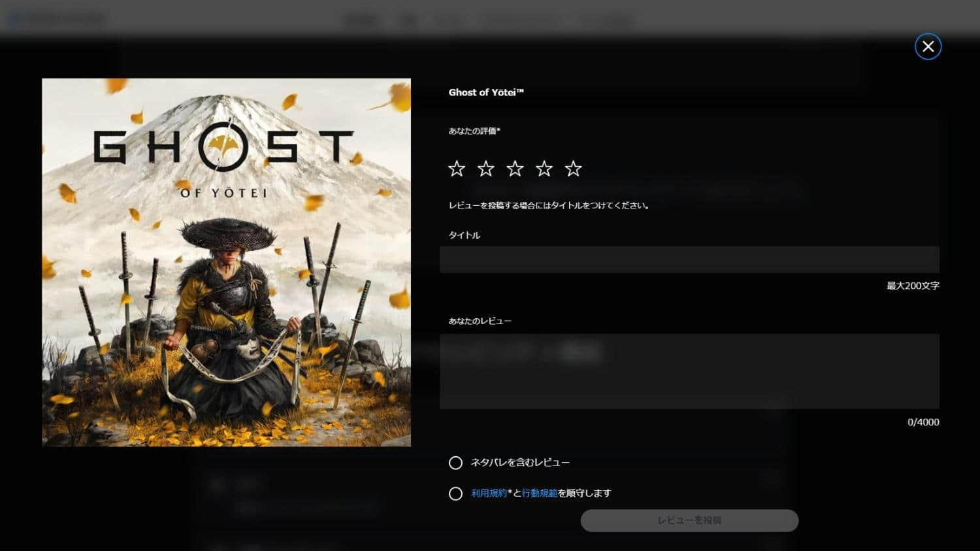
Task: Rate the game one star
Action: coord(457,169)
